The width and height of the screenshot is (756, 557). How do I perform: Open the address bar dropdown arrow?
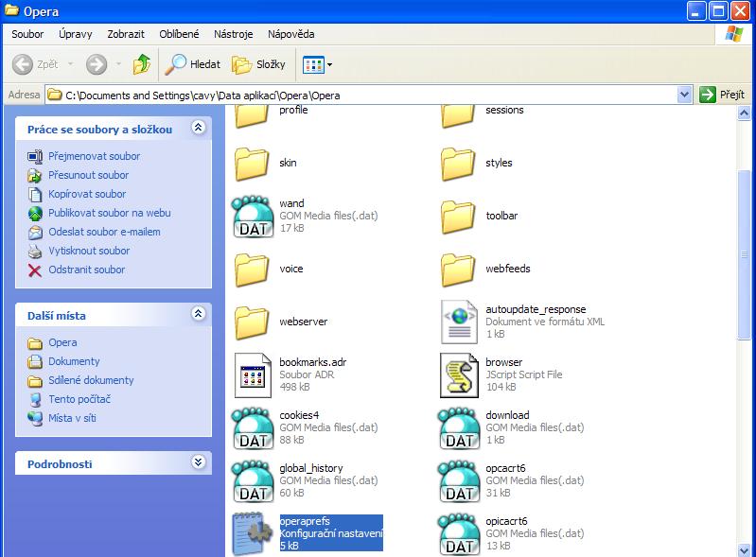[x=685, y=95]
